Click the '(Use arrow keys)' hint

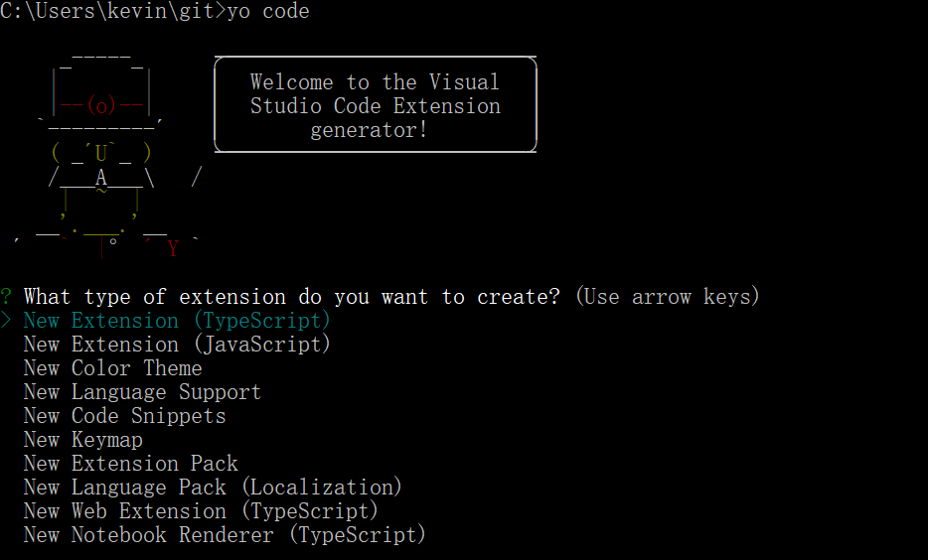click(x=667, y=296)
